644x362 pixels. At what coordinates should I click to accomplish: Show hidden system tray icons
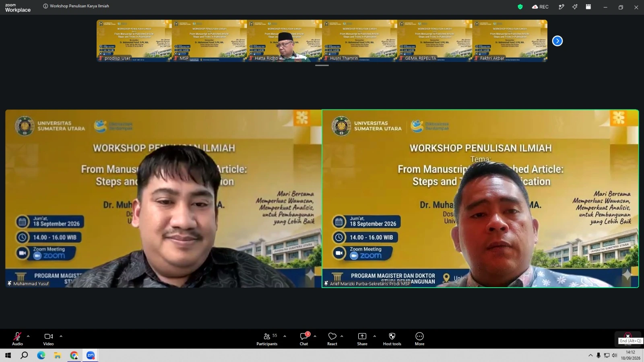[x=590, y=355]
